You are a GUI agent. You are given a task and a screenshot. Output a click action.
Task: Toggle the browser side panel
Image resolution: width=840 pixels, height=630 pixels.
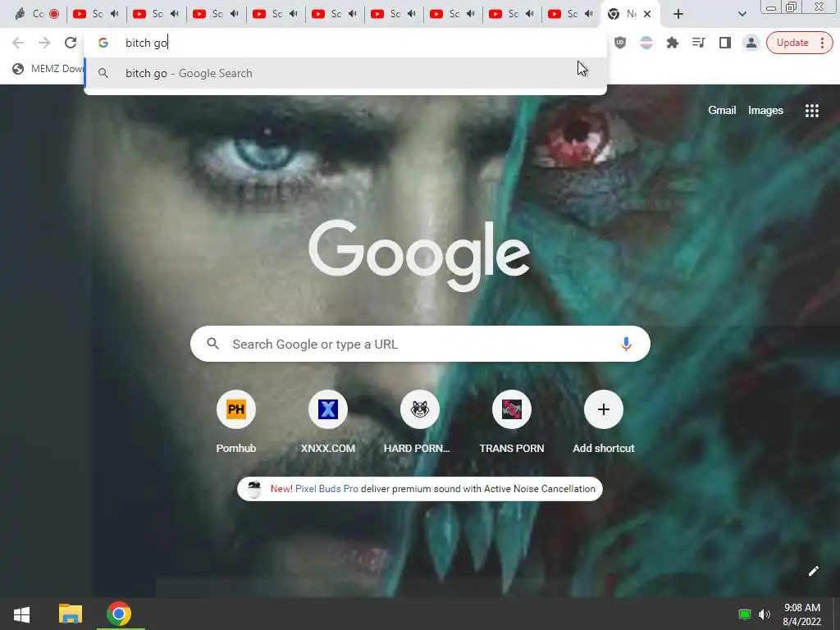[725, 43]
